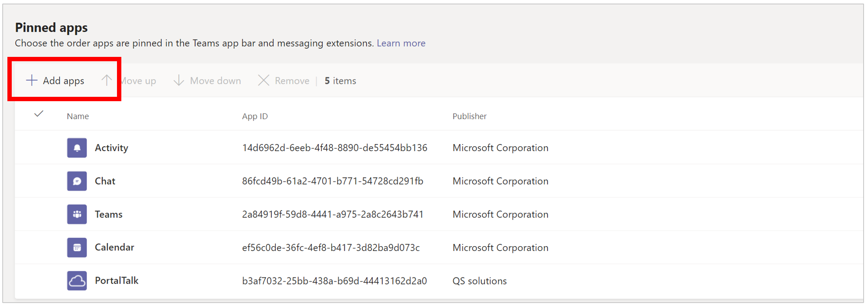868x307 pixels.
Task: Click the Chat bubble icon
Action: coord(77,181)
